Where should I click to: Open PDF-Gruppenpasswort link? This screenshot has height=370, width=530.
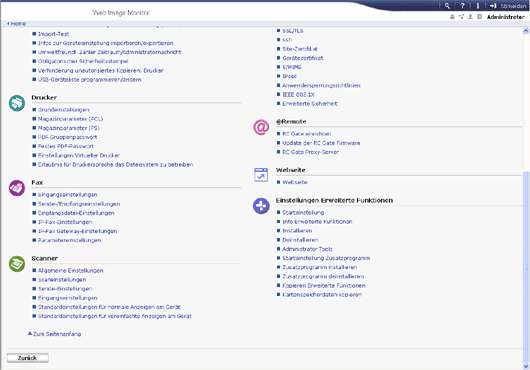pyautogui.click(x=68, y=137)
